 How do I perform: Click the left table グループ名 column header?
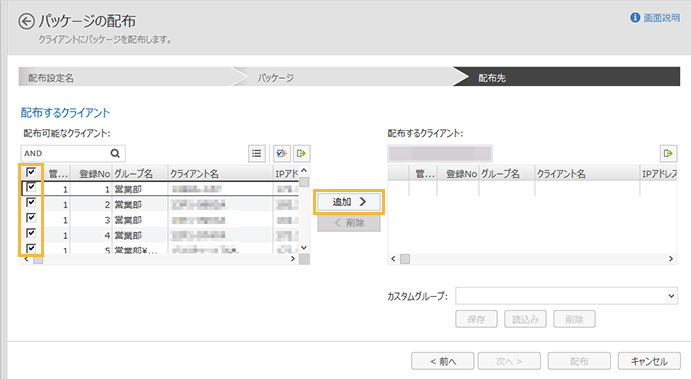coord(140,174)
